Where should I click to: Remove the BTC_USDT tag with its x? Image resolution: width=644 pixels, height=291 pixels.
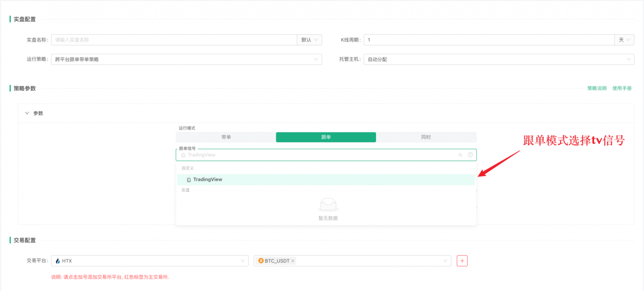[x=293, y=261]
